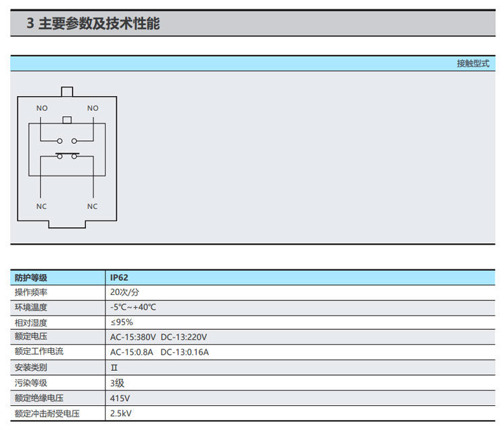This screenshot has width=504, height=426.
Task: Select the 415V insulation voltage value
Action: 120,398
